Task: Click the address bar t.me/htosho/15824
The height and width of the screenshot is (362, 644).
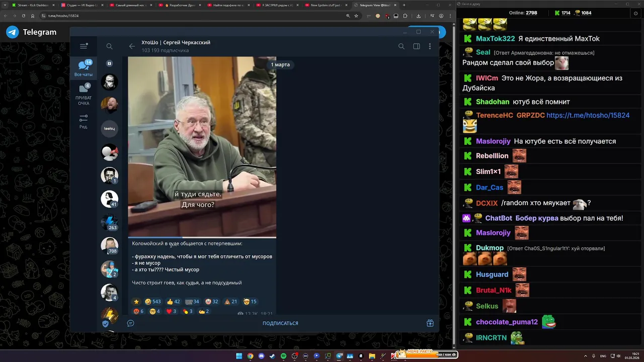Action: [63, 16]
